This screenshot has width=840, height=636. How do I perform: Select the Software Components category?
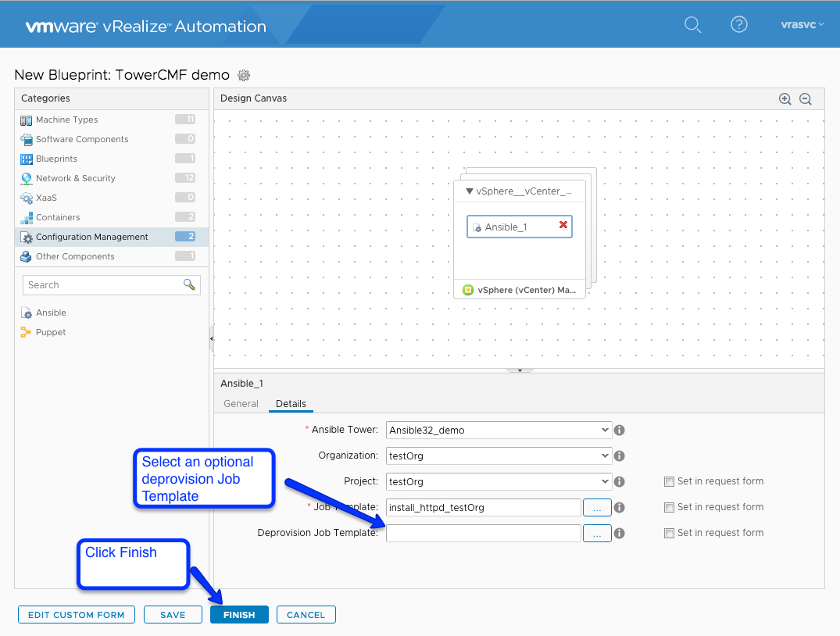[x=112, y=139]
